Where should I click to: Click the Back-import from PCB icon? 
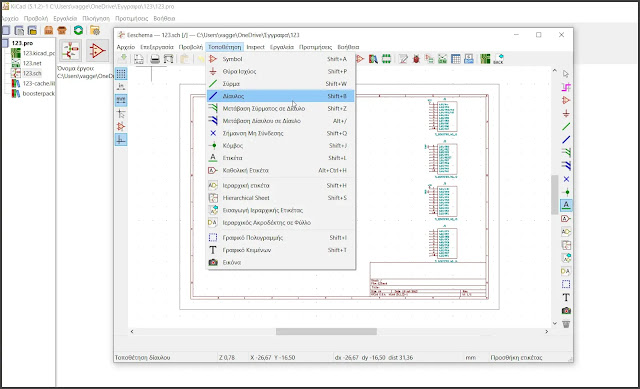[498, 59]
